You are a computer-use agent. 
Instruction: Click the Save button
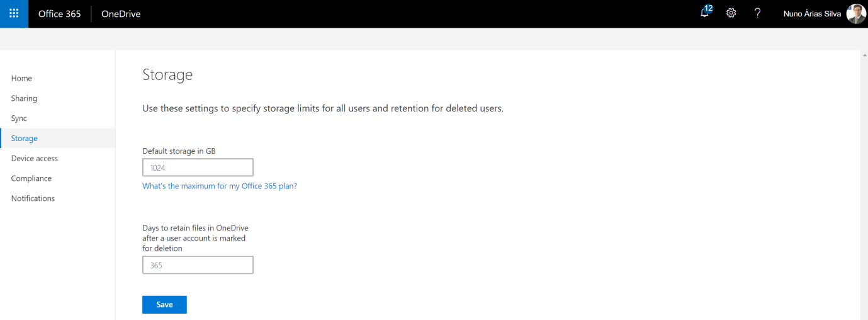coord(164,304)
